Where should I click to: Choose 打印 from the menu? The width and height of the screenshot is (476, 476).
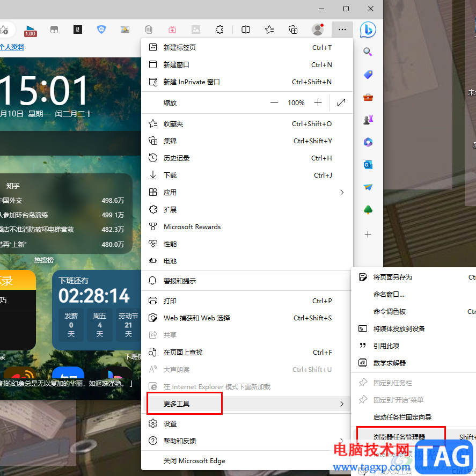[247, 301]
